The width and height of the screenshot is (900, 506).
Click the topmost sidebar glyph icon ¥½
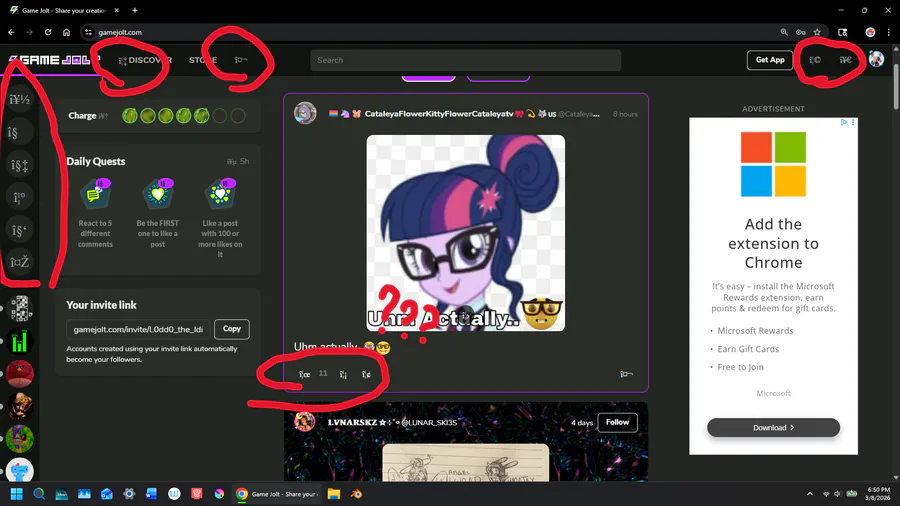click(20, 100)
